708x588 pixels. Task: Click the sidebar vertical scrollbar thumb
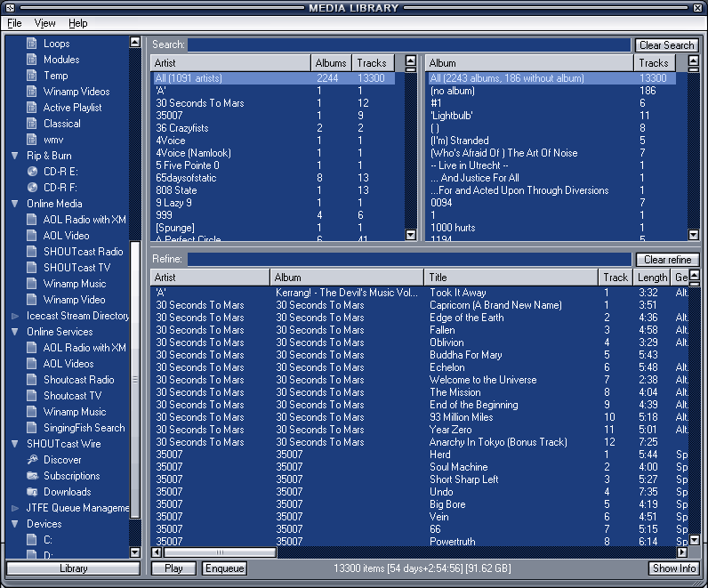[135, 379]
